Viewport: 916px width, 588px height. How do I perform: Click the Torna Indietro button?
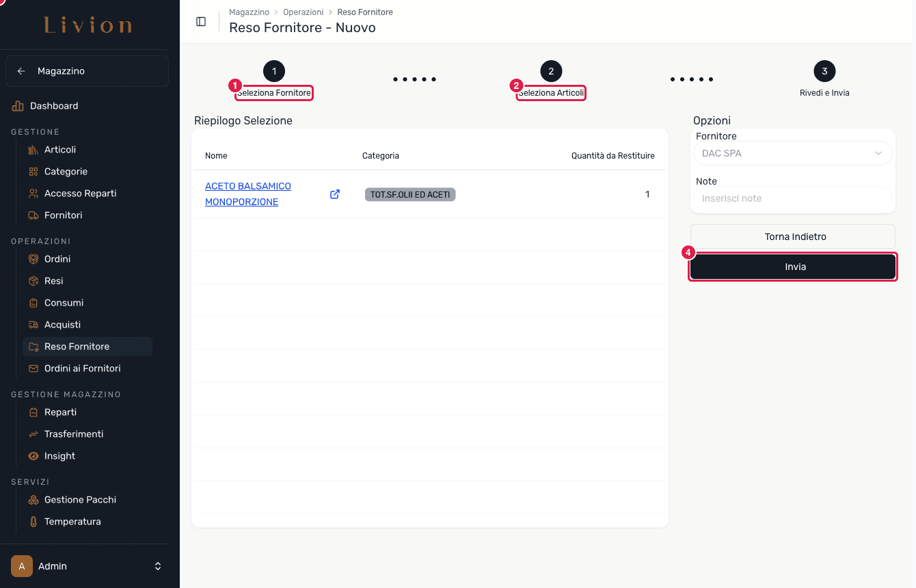pyautogui.click(x=793, y=237)
